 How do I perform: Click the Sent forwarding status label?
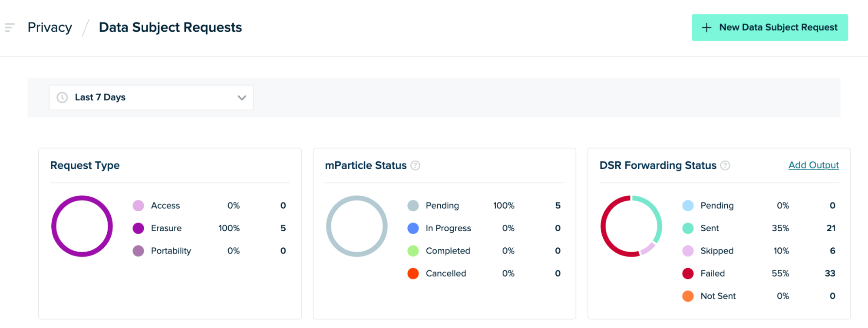710,228
